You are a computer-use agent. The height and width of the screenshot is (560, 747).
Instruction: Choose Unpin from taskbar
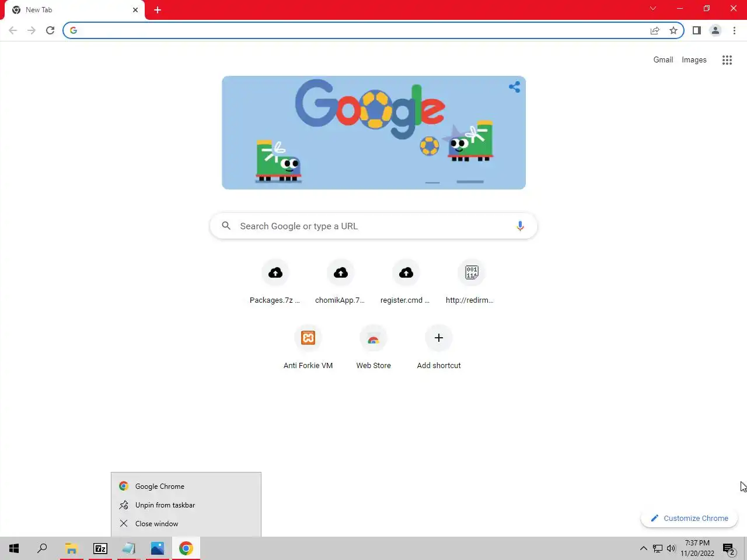click(186, 505)
